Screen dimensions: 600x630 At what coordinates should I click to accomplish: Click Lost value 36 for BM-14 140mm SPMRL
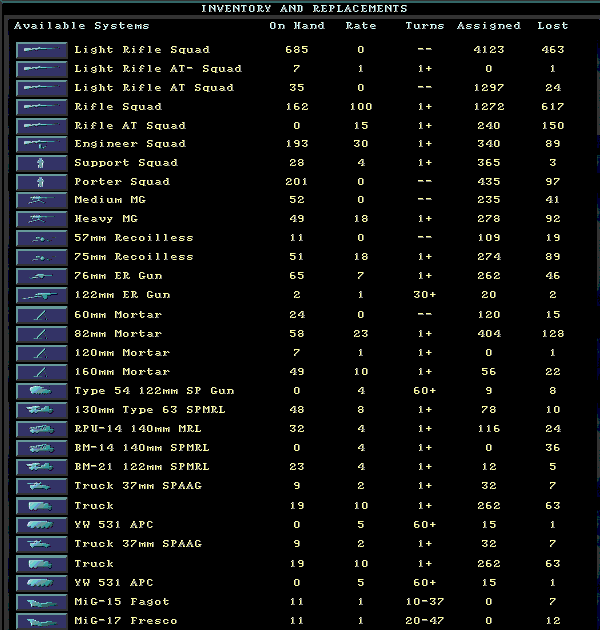[x=553, y=448]
